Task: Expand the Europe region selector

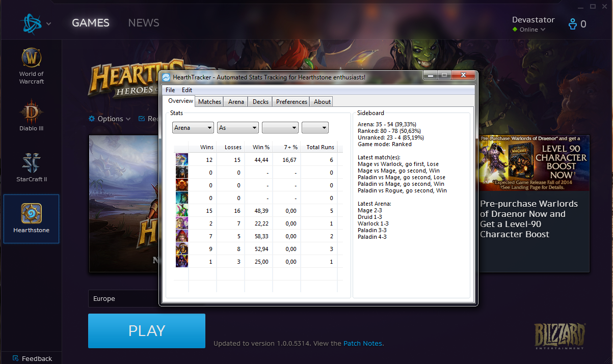Action: click(124, 299)
